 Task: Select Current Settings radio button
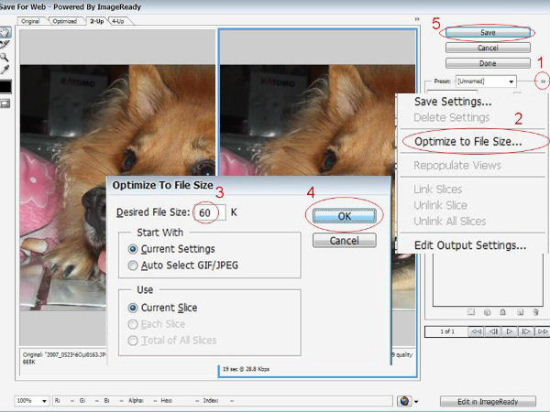coord(133,249)
